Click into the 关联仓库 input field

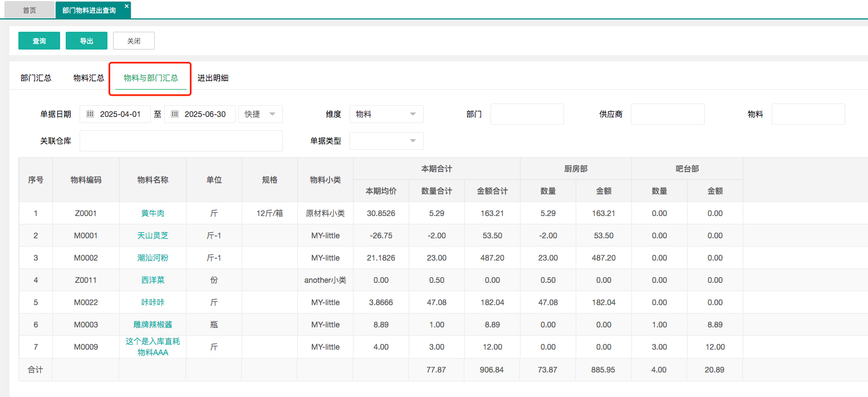pos(181,141)
